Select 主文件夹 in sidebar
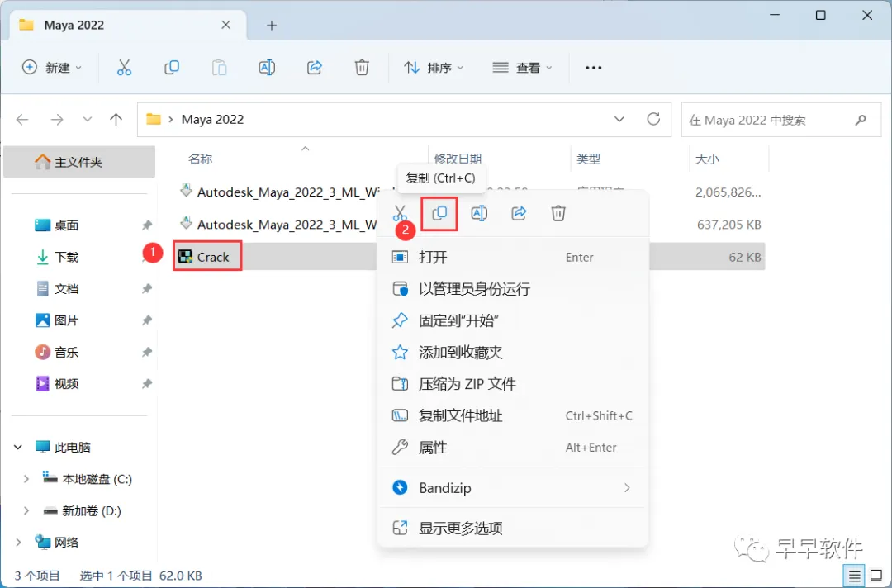The image size is (892, 588). point(79,162)
